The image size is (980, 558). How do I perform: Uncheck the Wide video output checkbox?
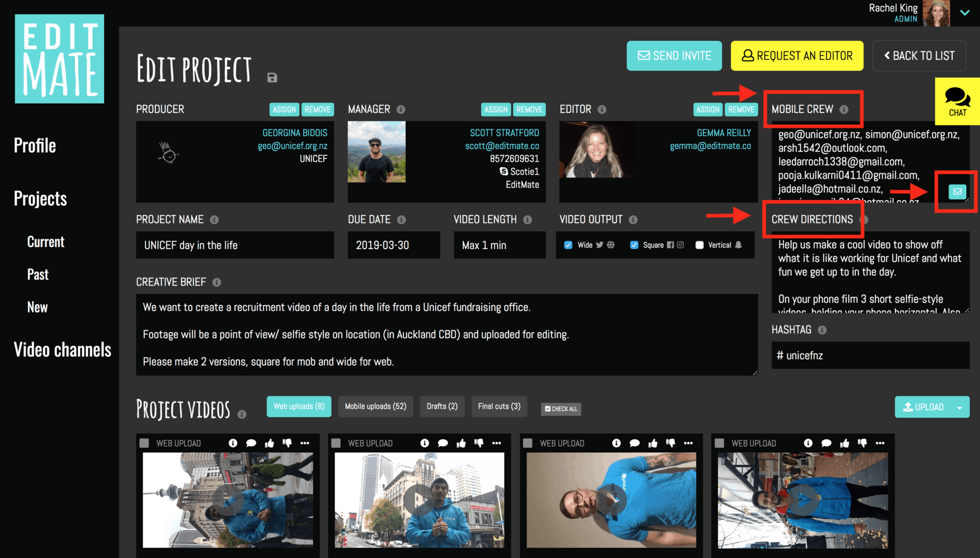(568, 245)
